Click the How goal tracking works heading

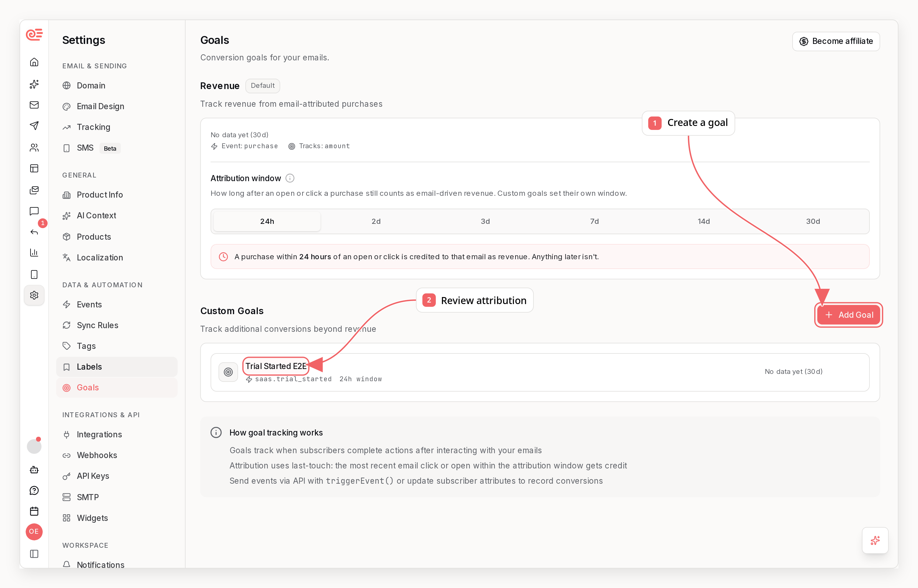(x=276, y=432)
